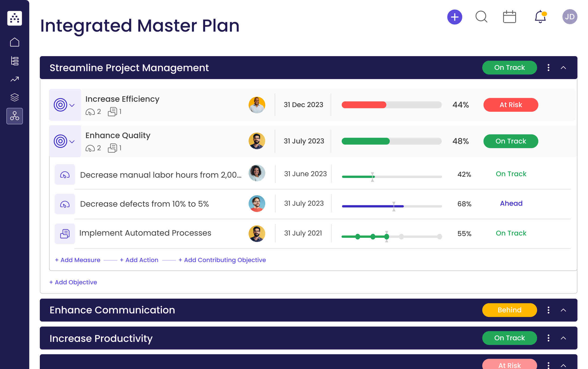The image size is (588, 369).
Task: Open the create new item plus button
Action: pyautogui.click(x=455, y=17)
